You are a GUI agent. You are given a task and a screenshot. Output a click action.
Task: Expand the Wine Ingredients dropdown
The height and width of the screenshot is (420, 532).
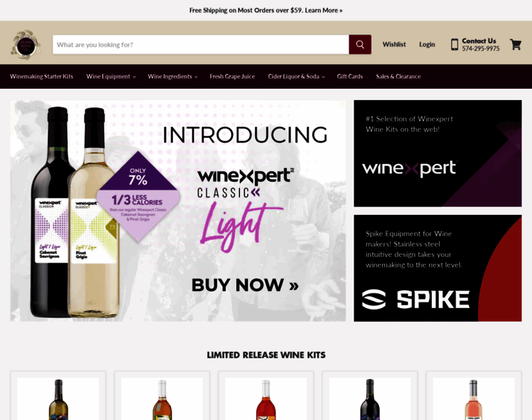(172, 77)
